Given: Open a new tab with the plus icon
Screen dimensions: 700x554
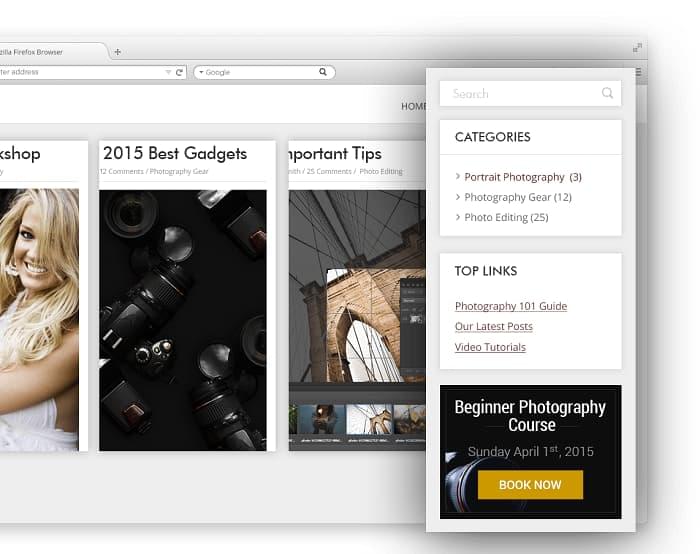Looking at the screenshot, I should click(117, 52).
